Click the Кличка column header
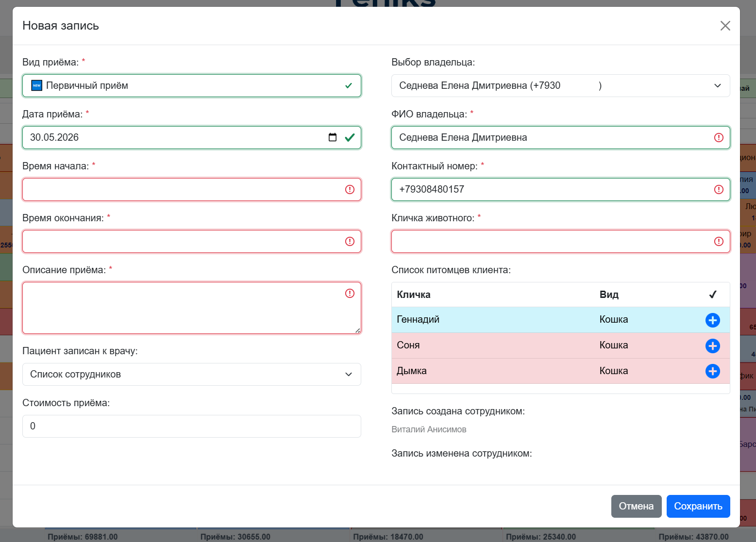This screenshot has height=542, width=756. (414, 295)
